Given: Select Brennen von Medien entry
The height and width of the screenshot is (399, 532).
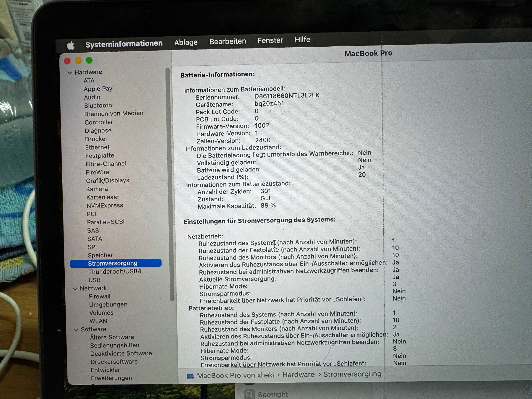Looking at the screenshot, I should pyautogui.click(x=114, y=113).
